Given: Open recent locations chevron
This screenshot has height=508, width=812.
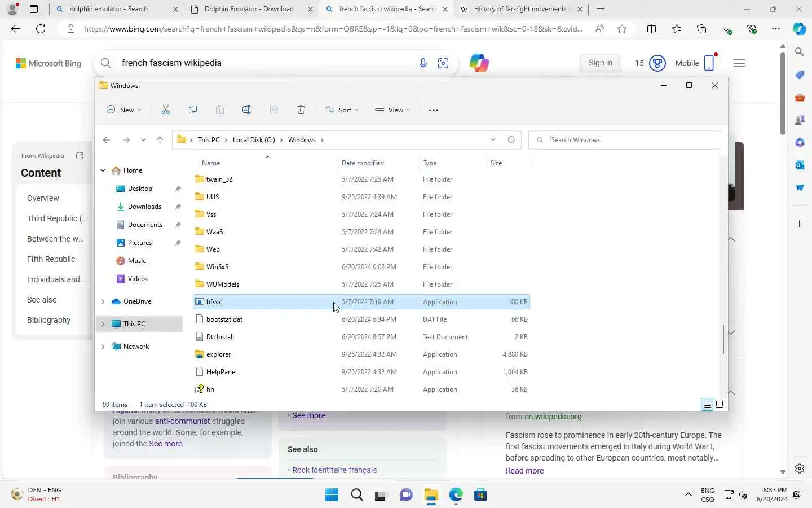Looking at the screenshot, I should (143, 140).
